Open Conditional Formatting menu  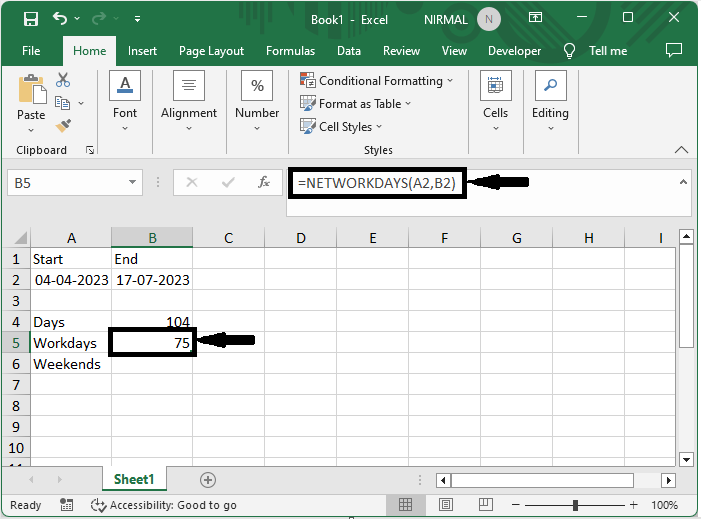(x=376, y=80)
